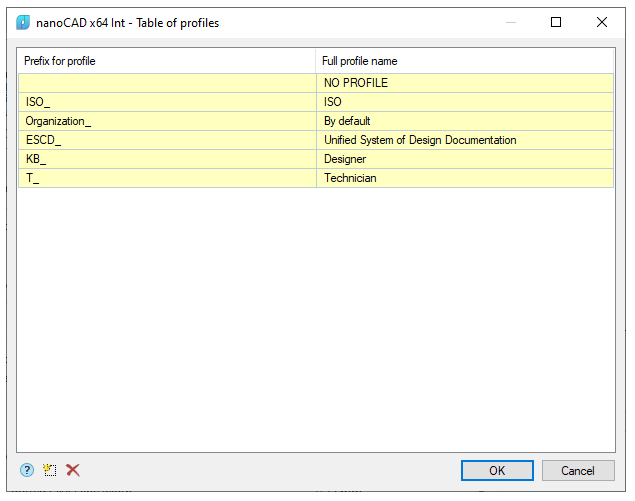Image resolution: width=635 pixels, height=501 pixels.
Task: Click the help question mark icon
Action: click(x=27, y=470)
